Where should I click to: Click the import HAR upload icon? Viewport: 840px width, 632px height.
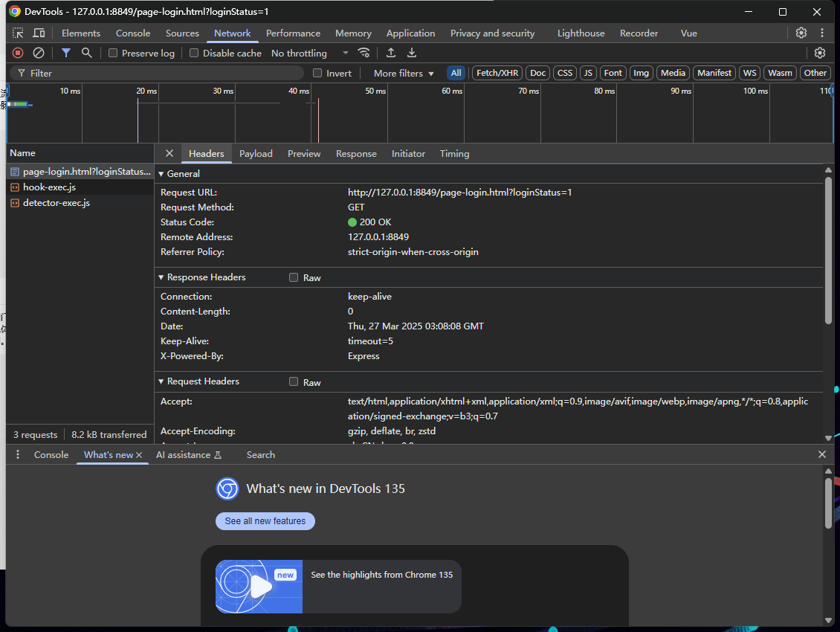[x=391, y=53]
